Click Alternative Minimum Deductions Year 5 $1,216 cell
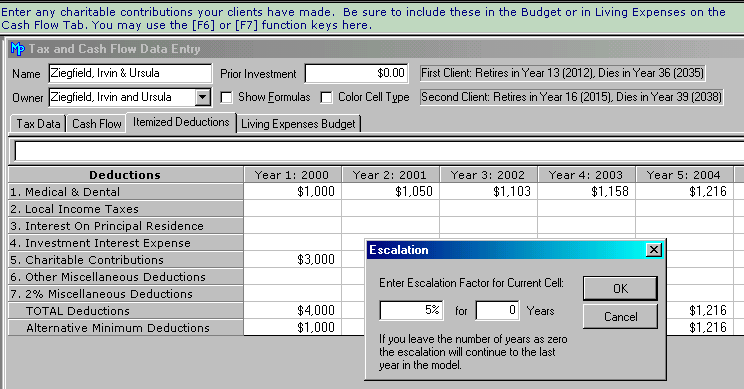This screenshot has height=389, width=744. 700,327
